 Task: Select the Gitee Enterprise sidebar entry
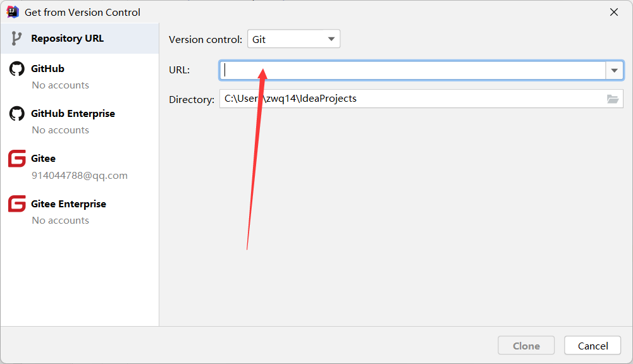(x=80, y=212)
